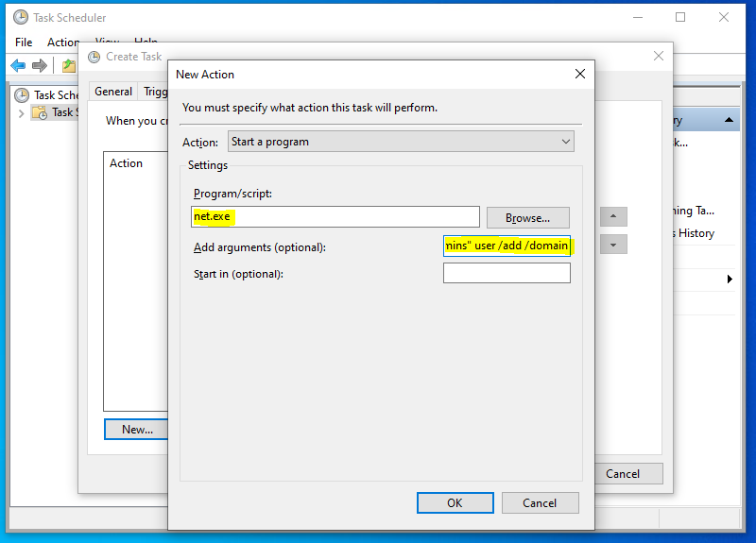This screenshot has width=756, height=543.
Task: Click the Add arguments input field
Action: (x=507, y=246)
